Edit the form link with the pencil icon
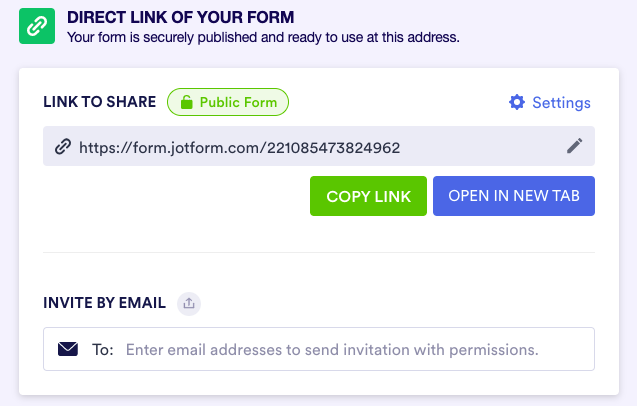637x406 pixels. coord(574,146)
